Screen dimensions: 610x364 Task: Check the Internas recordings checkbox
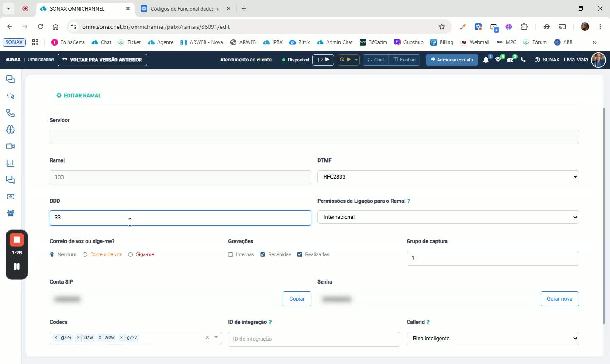[230, 254]
